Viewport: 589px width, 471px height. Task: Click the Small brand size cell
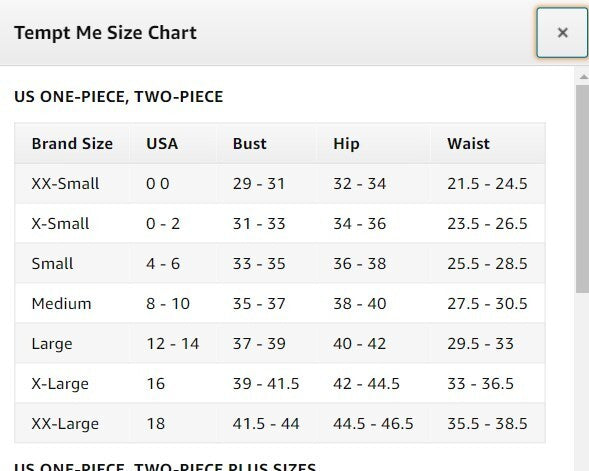click(x=52, y=263)
